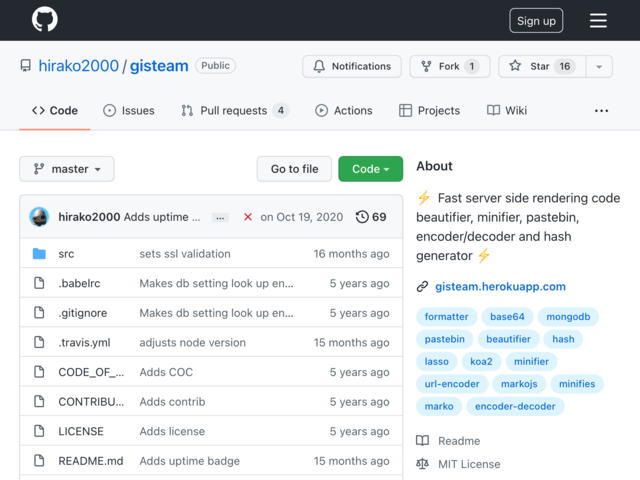Click the failed status red X icon
This screenshot has height=480, width=640.
pyautogui.click(x=248, y=217)
